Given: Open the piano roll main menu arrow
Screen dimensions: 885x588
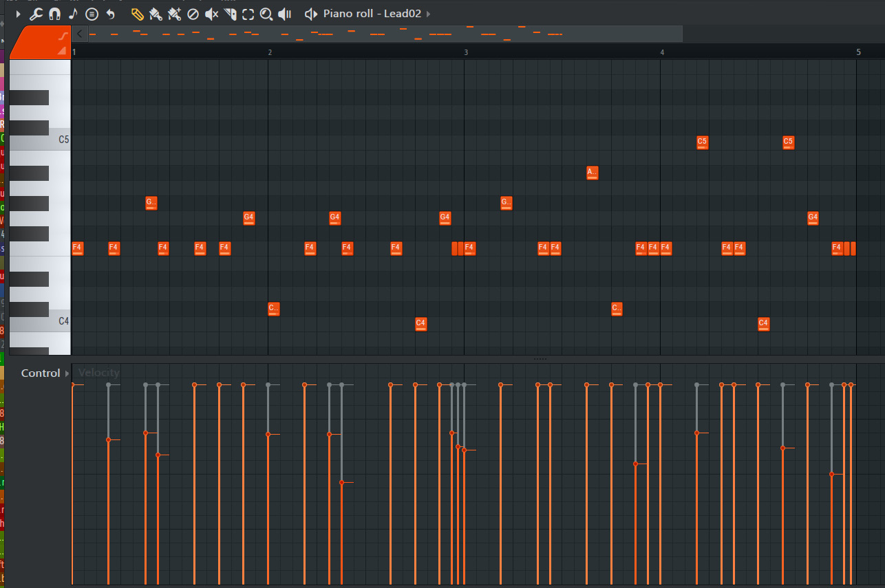Looking at the screenshot, I should coord(19,14).
